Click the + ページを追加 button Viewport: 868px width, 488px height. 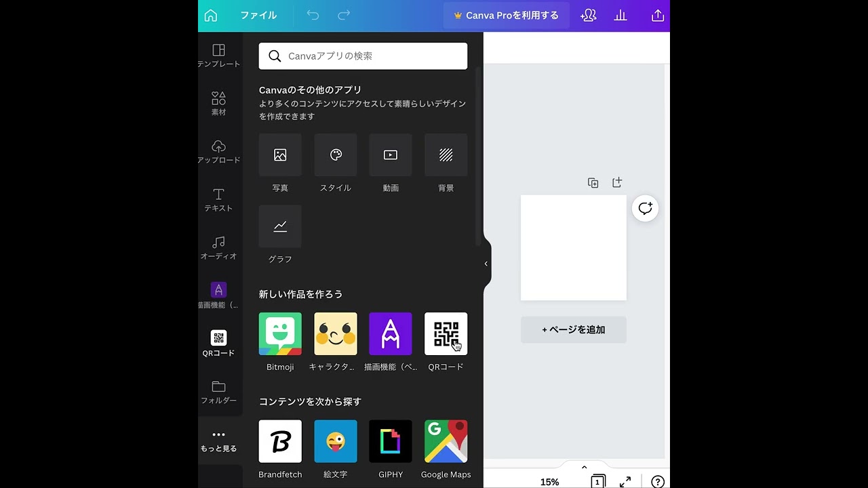[x=574, y=329]
